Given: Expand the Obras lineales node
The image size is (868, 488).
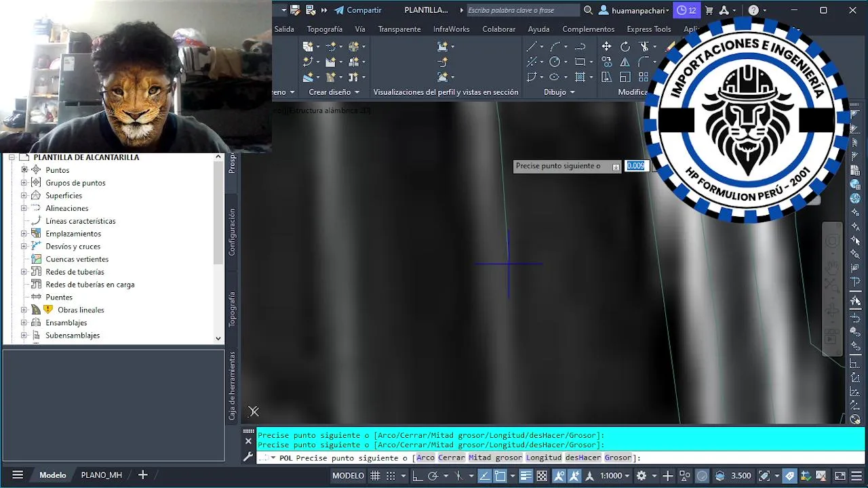Looking at the screenshot, I should [x=24, y=310].
